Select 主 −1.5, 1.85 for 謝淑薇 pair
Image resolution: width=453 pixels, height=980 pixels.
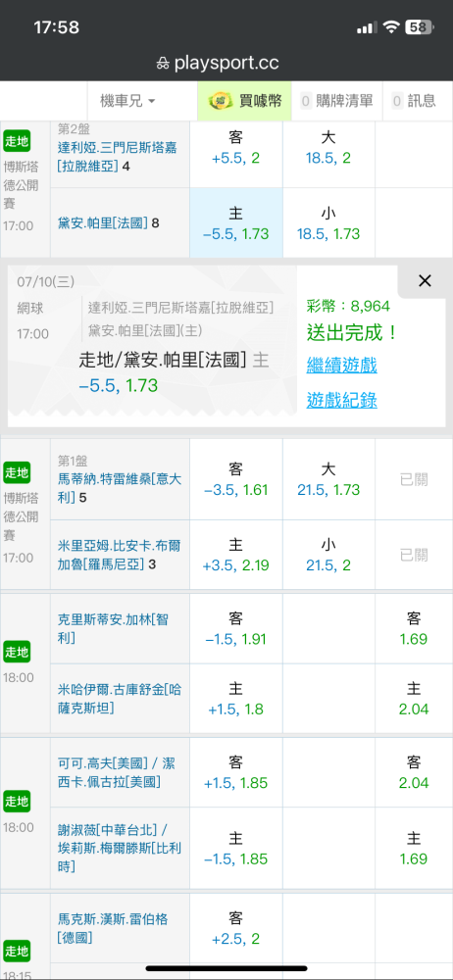(x=236, y=848)
